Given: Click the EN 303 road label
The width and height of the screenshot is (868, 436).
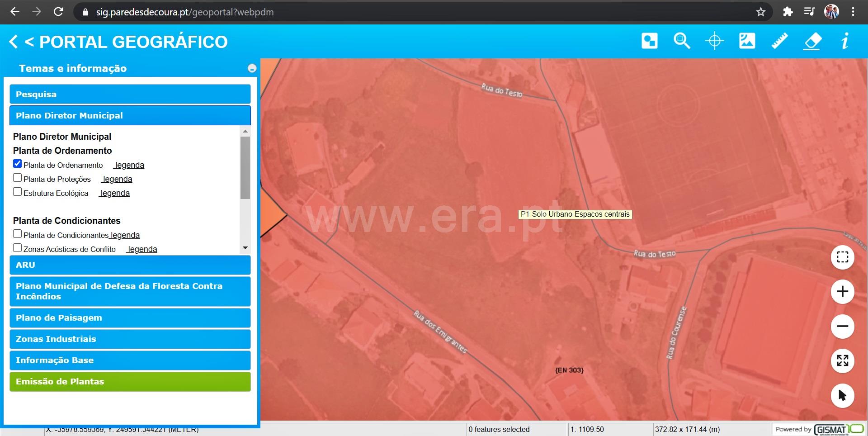Looking at the screenshot, I should (x=569, y=370).
